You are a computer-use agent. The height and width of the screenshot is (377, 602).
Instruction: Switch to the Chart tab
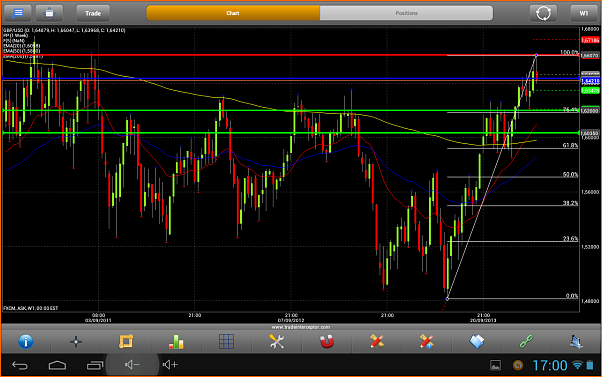point(233,13)
